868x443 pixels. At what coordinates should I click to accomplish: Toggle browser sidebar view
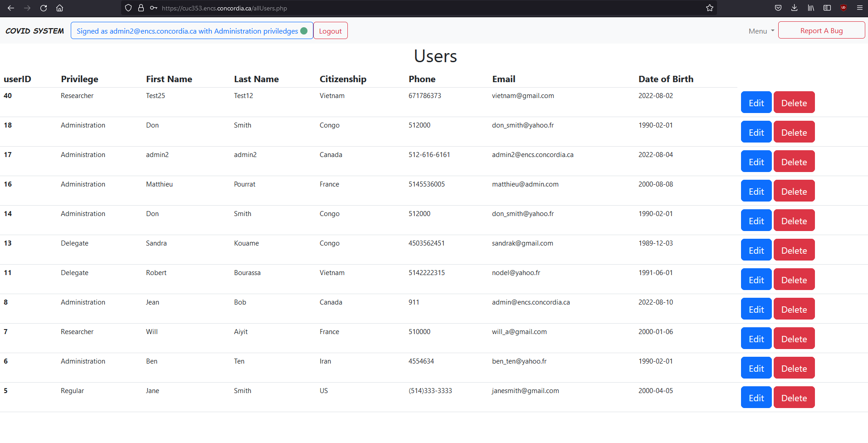point(827,8)
